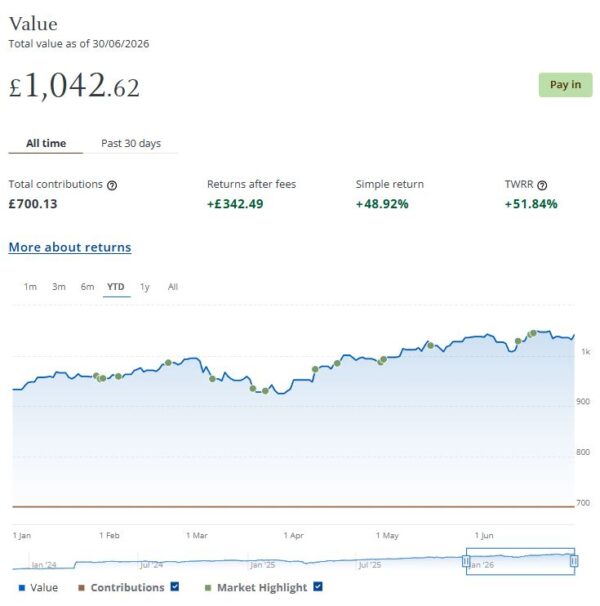Click the Pay in button
Screen dimensions: 600x606
click(x=565, y=85)
